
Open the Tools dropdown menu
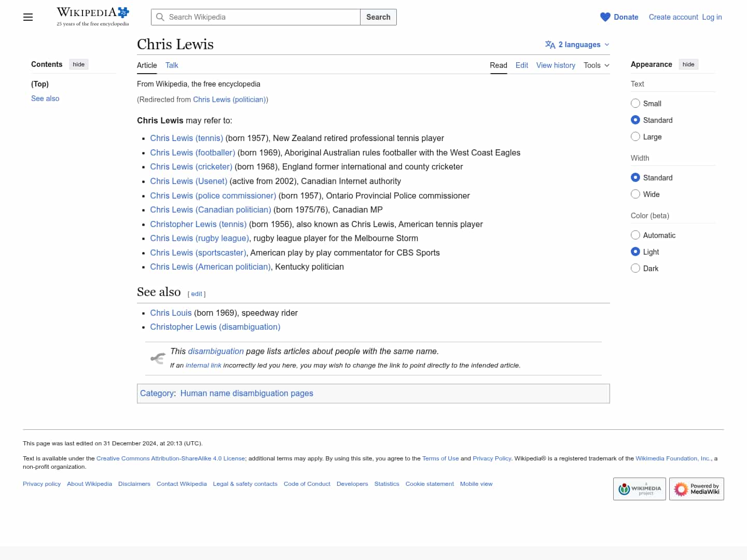596,65
